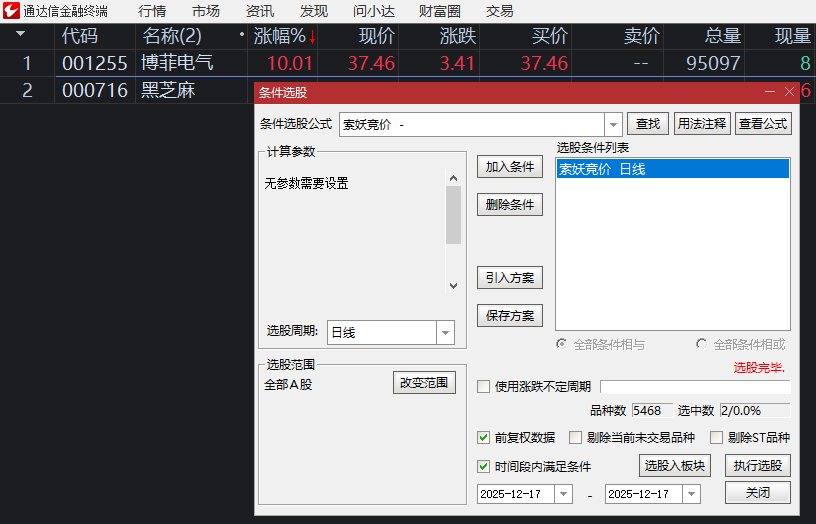The width and height of the screenshot is (816, 524).
Task: Enable 使用涨跌不定周期 checkbox
Action: pyautogui.click(x=484, y=387)
